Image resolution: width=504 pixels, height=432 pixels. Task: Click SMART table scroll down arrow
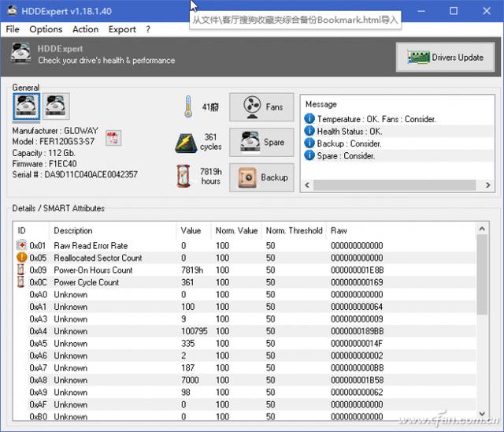[481, 413]
